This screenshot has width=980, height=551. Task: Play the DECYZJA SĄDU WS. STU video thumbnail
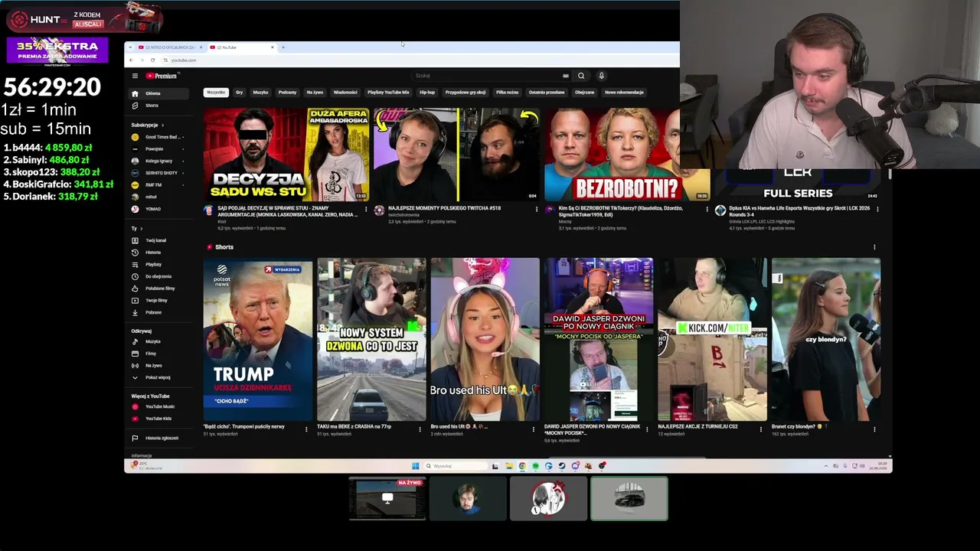click(286, 154)
